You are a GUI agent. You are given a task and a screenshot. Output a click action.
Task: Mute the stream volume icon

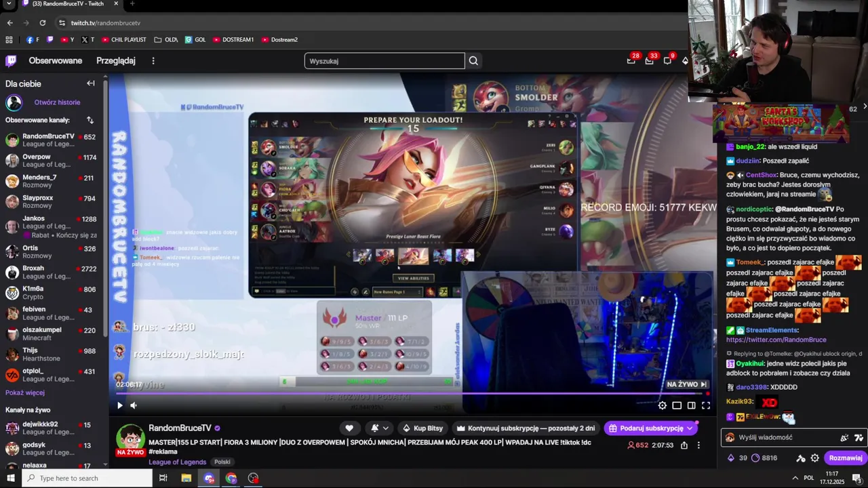(x=134, y=405)
